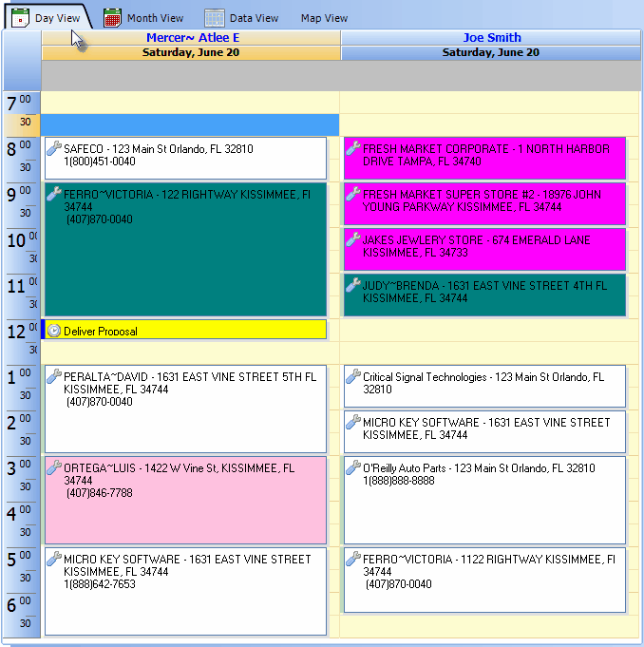Switch to the Day View tab
The height and width of the screenshot is (647, 644).
click(47, 18)
